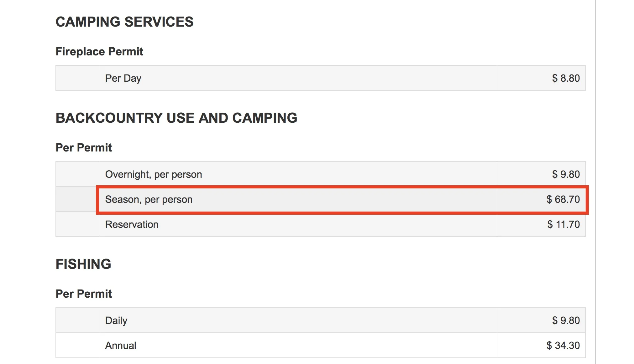Click the Camping Services heading
The width and height of the screenshot is (634, 364).
pos(124,22)
